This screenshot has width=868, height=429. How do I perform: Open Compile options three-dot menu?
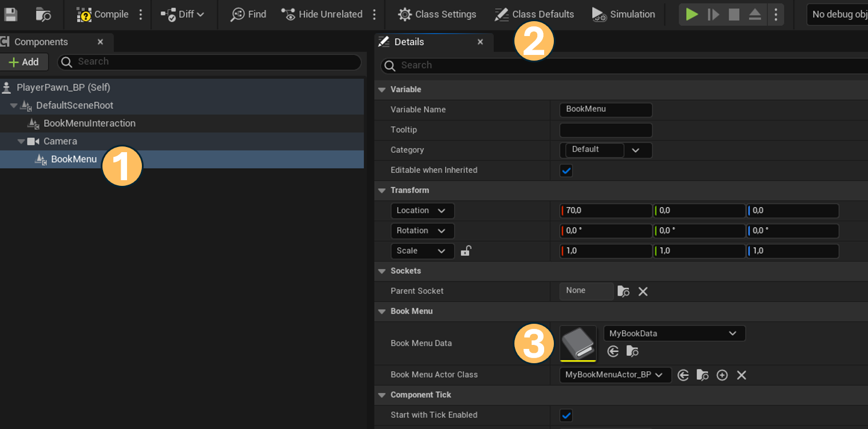(141, 14)
